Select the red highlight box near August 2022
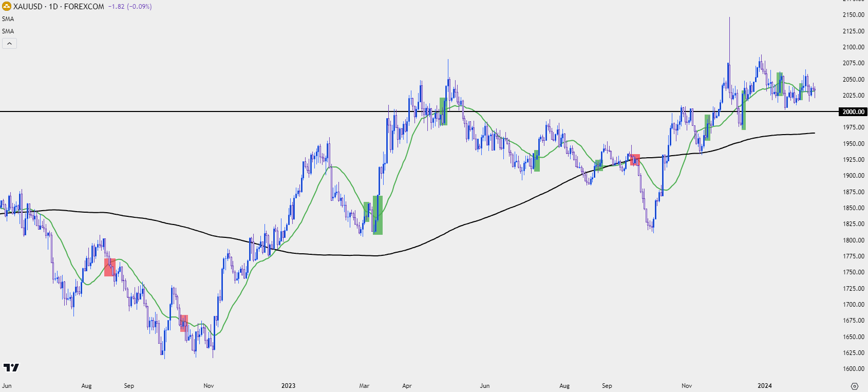The height and width of the screenshot is (392, 868). [110, 267]
